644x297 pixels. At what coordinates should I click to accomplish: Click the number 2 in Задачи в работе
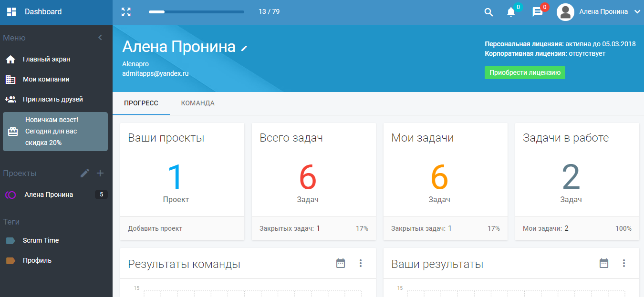click(x=571, y=177)
